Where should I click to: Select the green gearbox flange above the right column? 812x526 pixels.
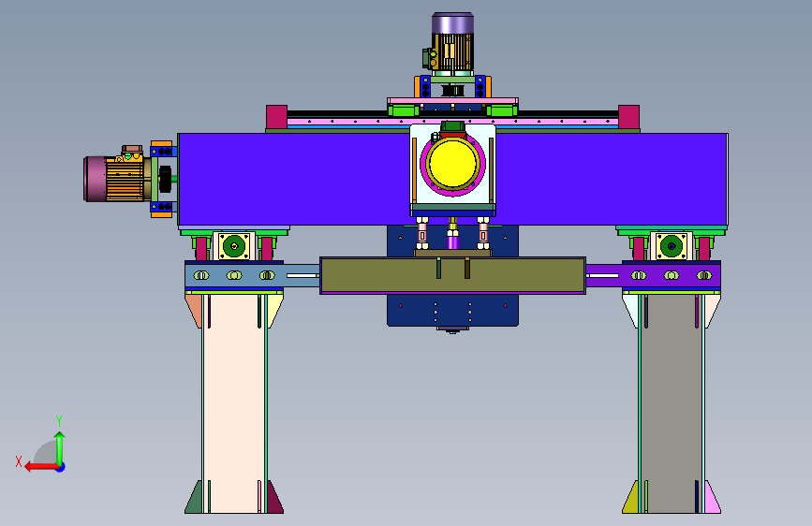pos(672,246)
